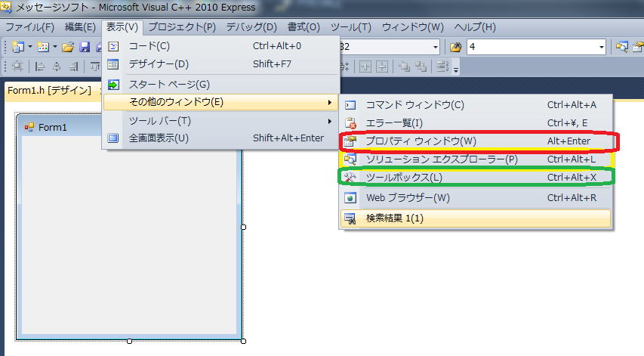Viewport: 644px width, 356px height.
Task: Click the Add New Item toolbar icon
Action: pyautogui.click(x=43, y=47)
